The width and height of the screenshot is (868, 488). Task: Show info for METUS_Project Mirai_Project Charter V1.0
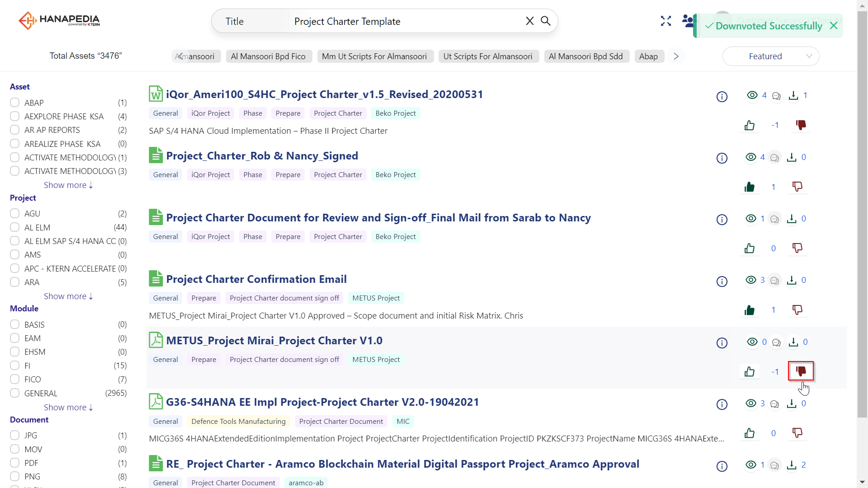[722, 343]
